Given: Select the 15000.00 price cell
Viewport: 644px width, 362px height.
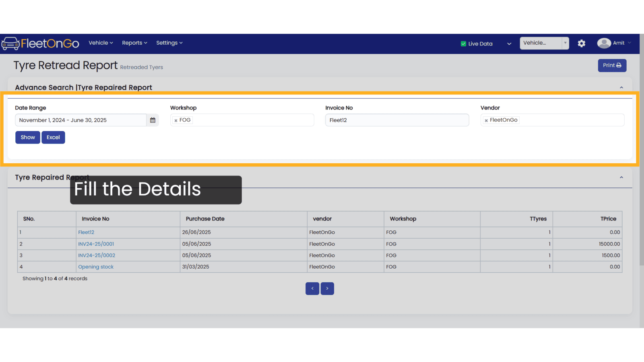Looking at the screenshot, I should [x=587, y=244].
